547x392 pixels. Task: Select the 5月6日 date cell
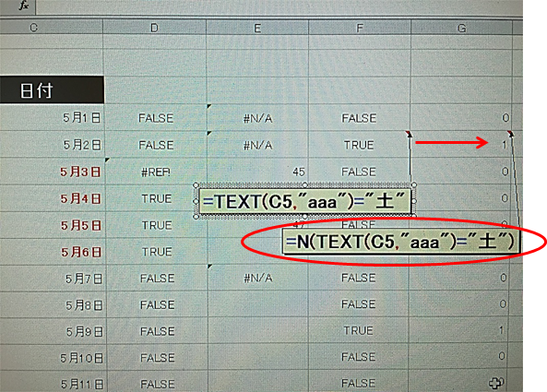coord(53,252)
